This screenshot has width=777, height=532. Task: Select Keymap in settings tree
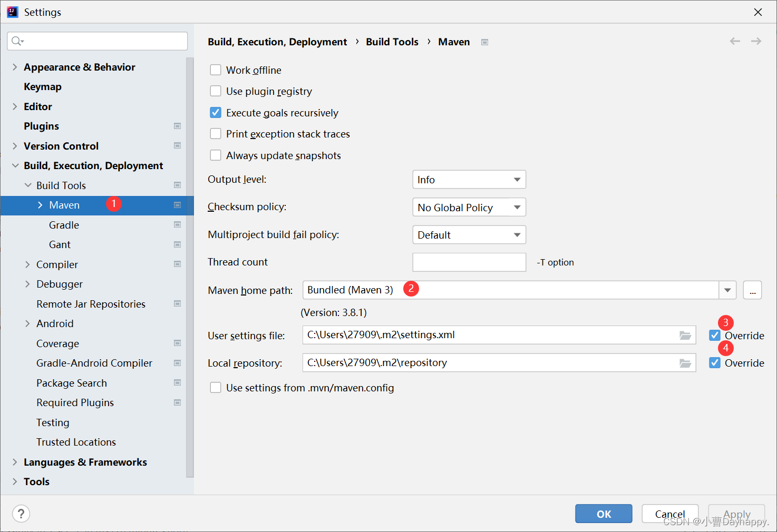tap(43, 86)
